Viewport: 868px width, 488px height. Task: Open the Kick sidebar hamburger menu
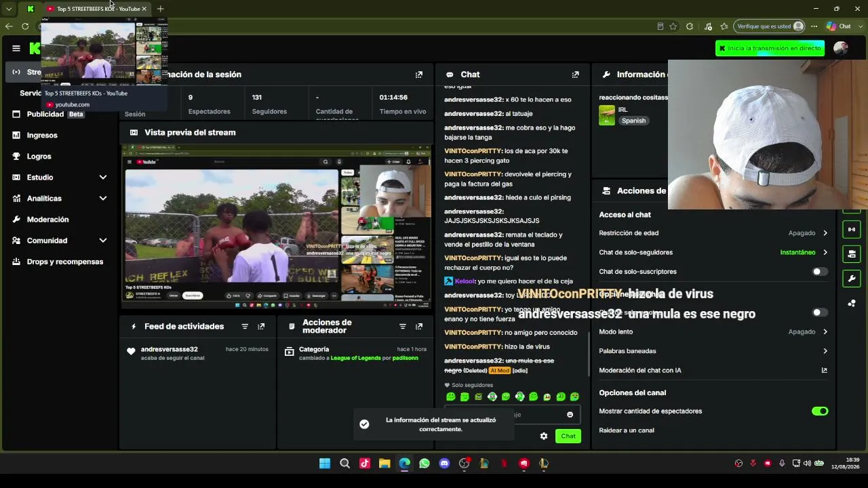tap(16, 48)
